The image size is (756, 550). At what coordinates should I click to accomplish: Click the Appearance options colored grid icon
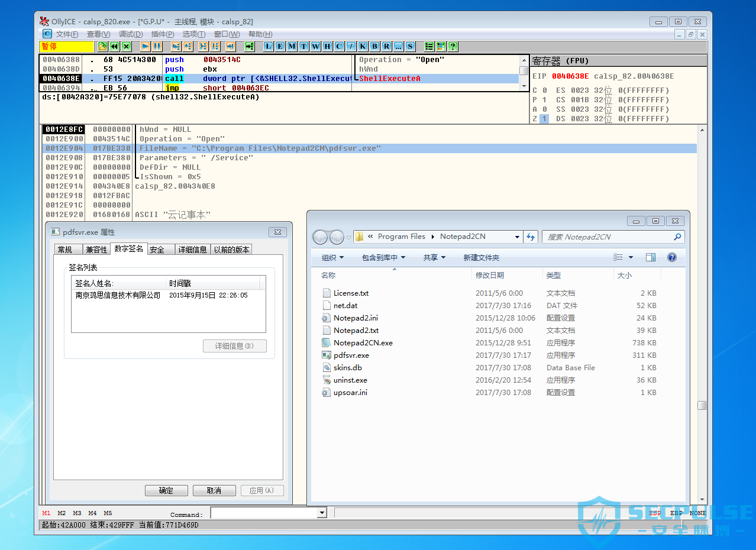pyautogui.click(x=441, y=46)
